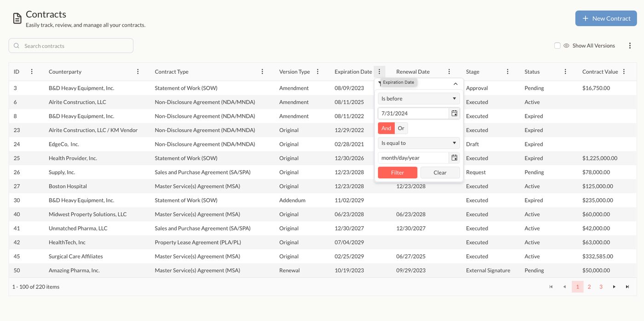Click the month/day/year date input

pos(413,158)
